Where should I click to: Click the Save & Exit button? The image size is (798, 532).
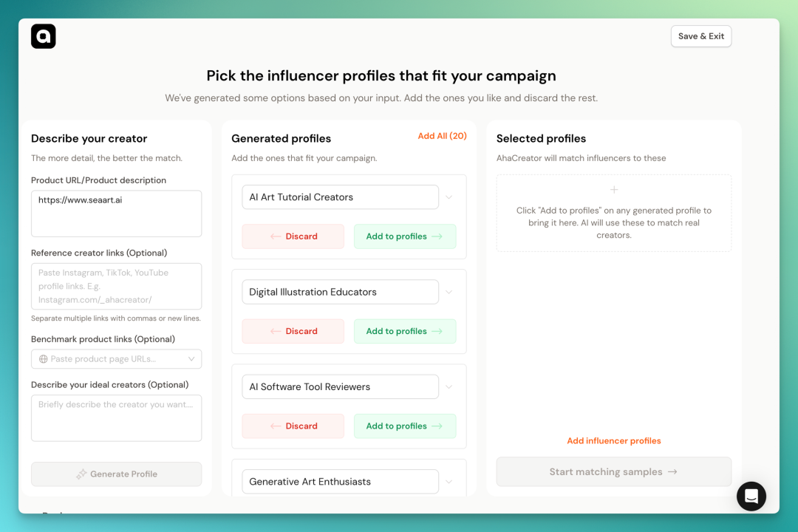pyautogui.click(x=700, y=36)
